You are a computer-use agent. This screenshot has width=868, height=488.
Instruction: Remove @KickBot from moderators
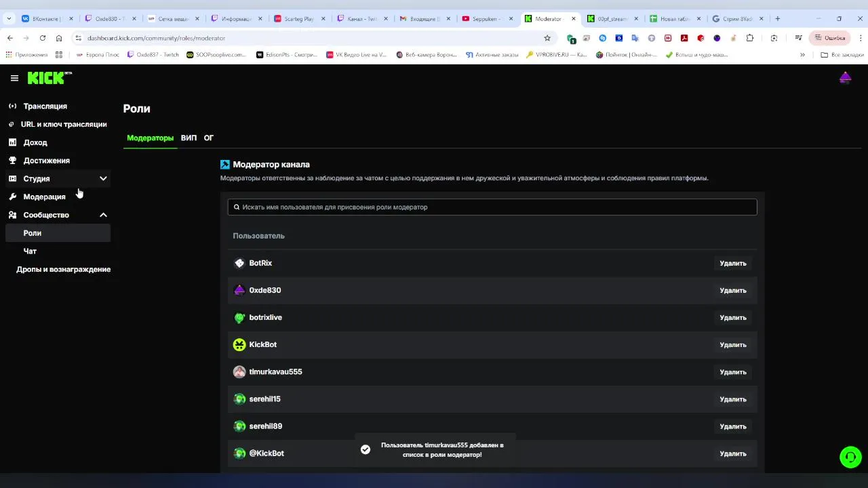732,453
